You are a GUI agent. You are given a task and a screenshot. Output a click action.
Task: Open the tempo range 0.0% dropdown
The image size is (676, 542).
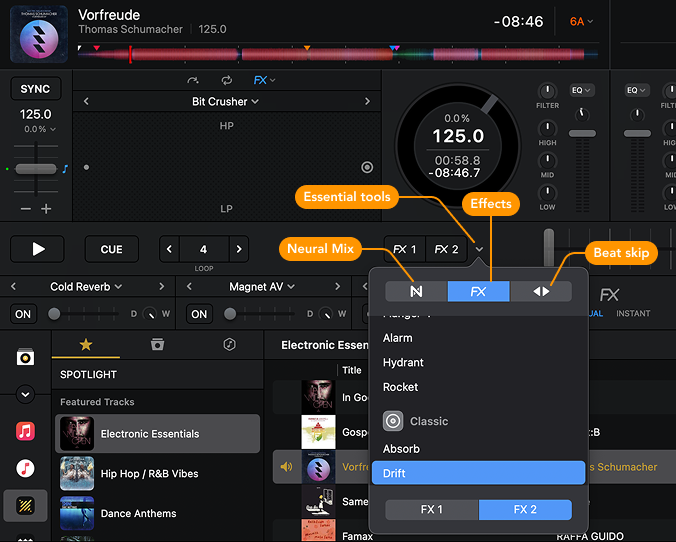click(40, 129)
